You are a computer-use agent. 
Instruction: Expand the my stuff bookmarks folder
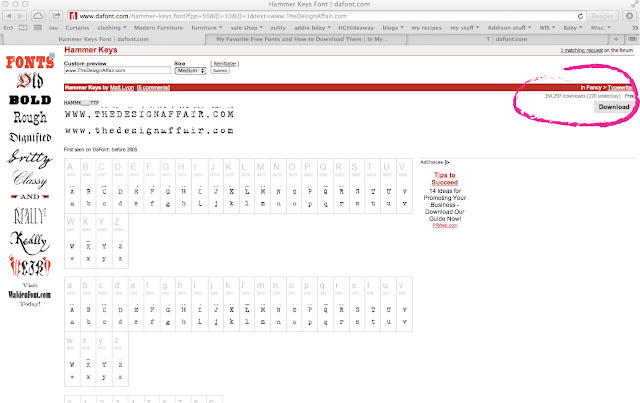(x=464, y=28)
